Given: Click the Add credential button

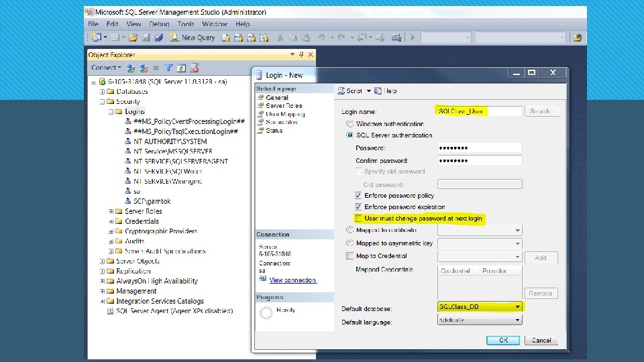Looking at the screenshot, I should pos(541,257).
